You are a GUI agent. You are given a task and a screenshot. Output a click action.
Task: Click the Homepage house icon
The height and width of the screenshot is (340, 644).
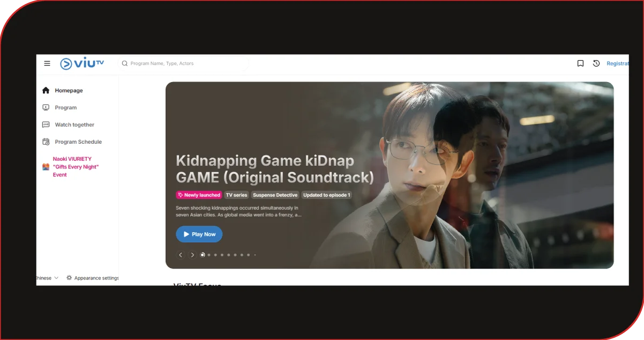click(x=46, y=91)
